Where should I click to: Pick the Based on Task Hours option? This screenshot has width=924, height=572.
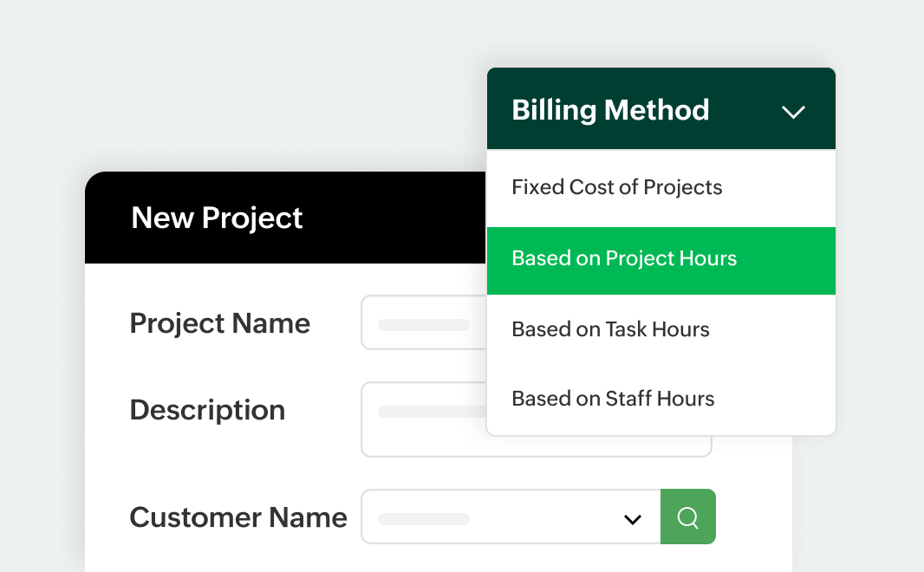(610, 329)
